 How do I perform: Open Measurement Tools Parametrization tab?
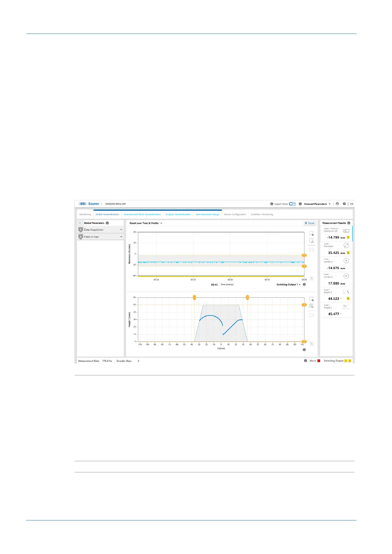coord(142,214)
